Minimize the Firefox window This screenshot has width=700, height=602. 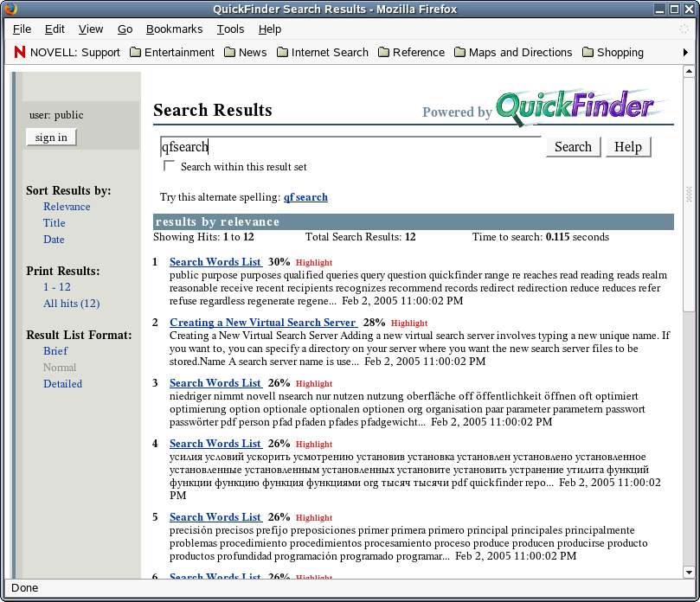660,9
